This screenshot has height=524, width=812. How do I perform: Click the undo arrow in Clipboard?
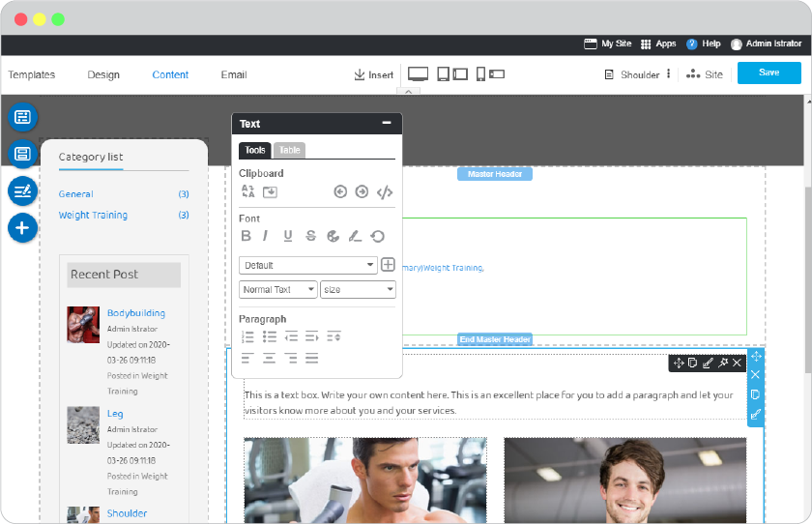pyautogui.click(x=340, y=192)
